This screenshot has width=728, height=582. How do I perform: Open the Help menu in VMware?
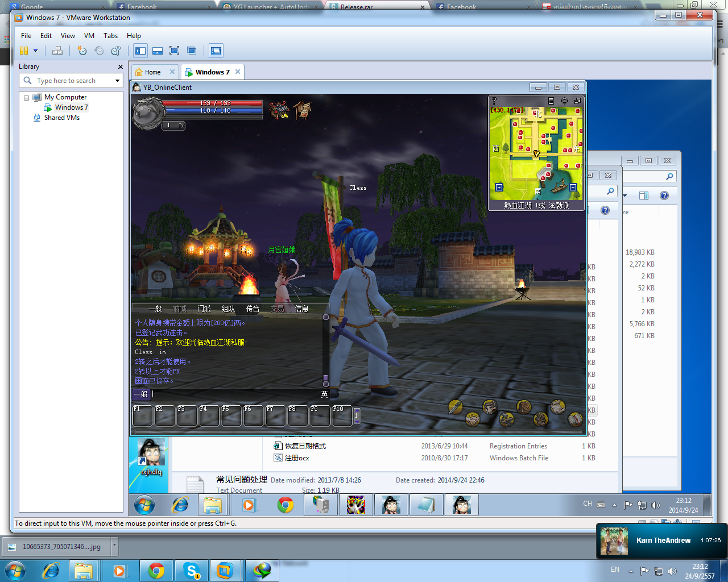click(x=134, y=35)
